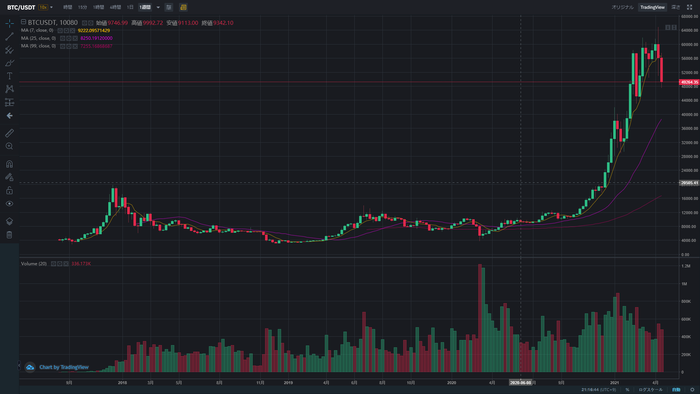Enable magnet mode in the sidebar
Viewport: 700px width, 394px height.
(x=9, y=164)
